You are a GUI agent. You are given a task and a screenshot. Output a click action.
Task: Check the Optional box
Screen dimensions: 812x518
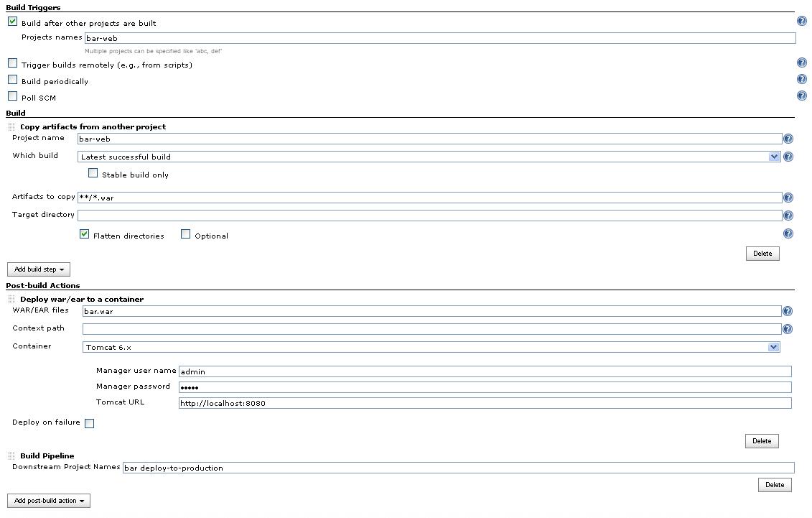coord(185,234)
